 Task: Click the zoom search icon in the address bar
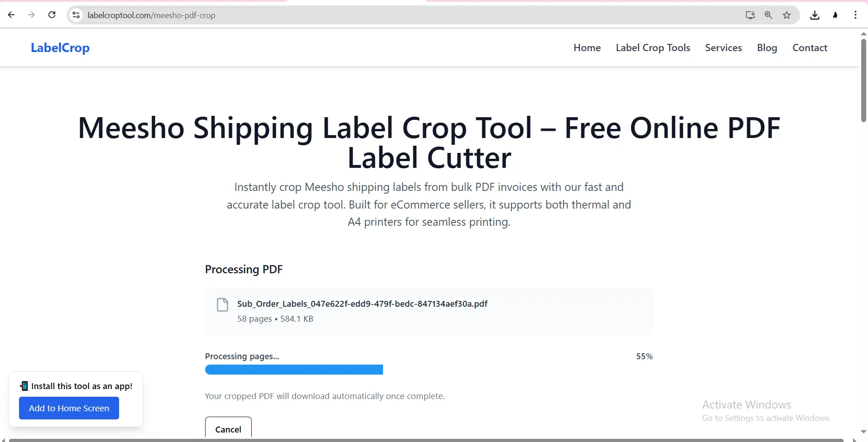click(x=768, y=15)
